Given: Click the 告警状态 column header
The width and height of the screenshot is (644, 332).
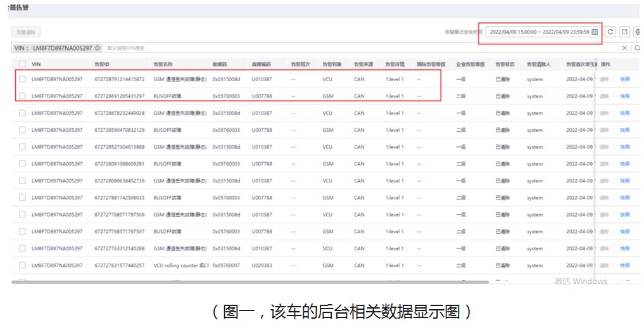Looking at the screenshot, I should (505, 64).
